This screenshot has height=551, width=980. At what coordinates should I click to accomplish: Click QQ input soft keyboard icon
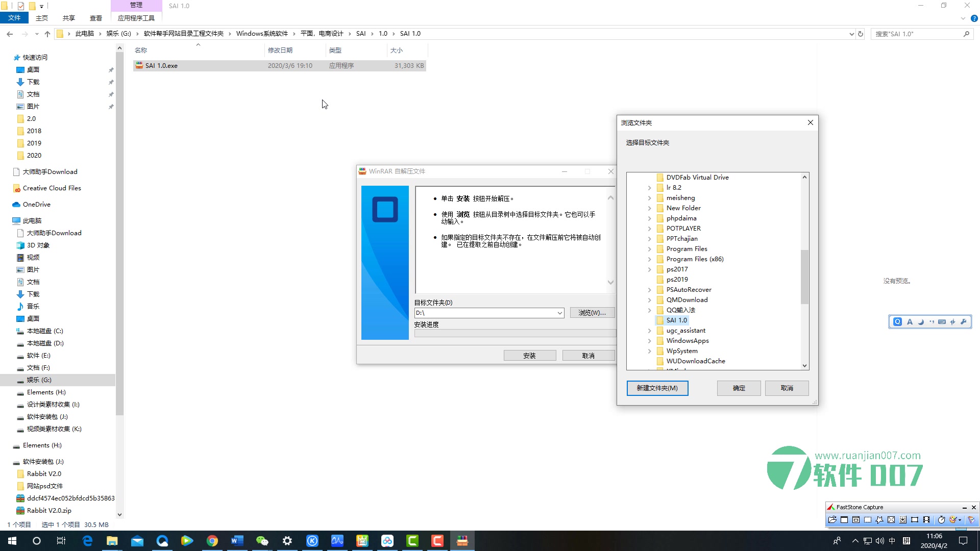[x=942, y=322]
